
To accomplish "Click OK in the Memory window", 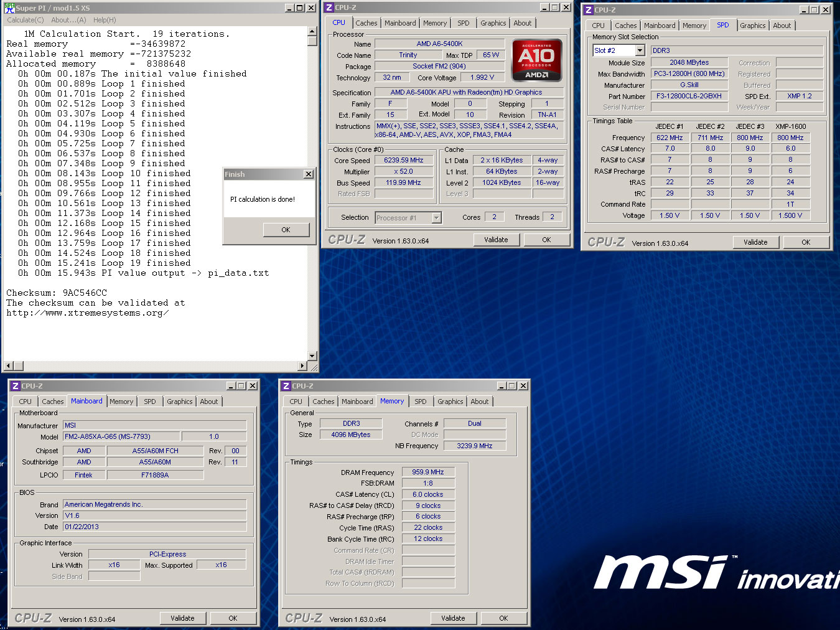I will click(x=503, y=618).
